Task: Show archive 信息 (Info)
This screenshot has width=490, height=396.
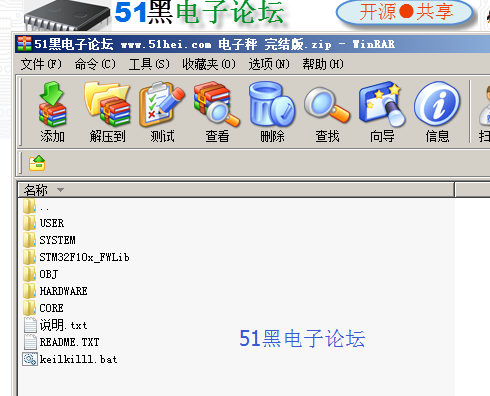Action: (x=437, y=104)
